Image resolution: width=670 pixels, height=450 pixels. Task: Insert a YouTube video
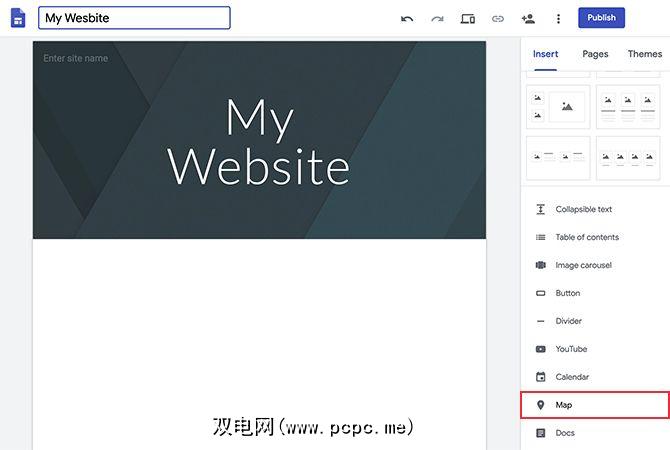pyautogui.click(x=595, y=349)
